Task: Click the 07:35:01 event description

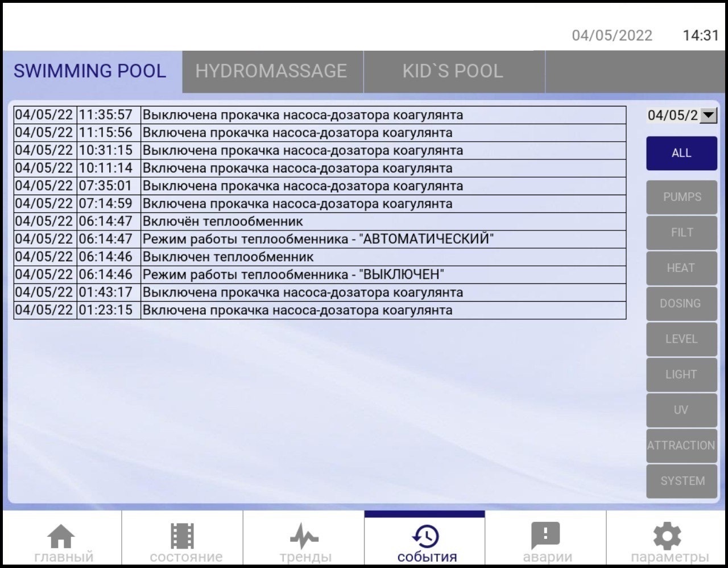Action: click(303, 186)
